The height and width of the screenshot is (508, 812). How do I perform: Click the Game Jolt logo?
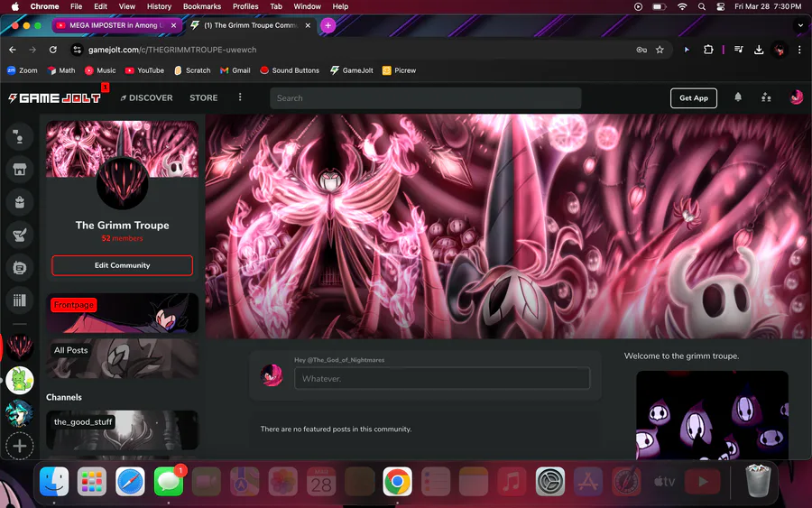point(54,97)
